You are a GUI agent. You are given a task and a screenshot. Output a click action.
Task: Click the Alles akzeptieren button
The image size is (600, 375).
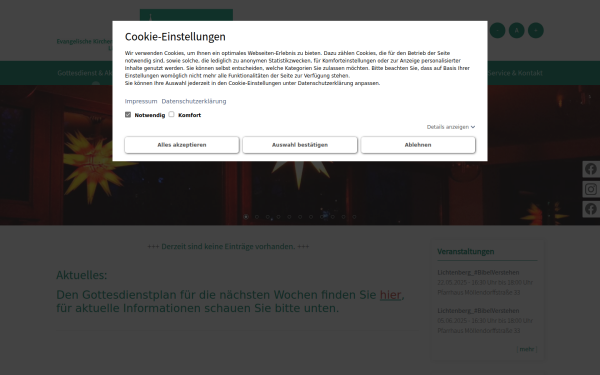point(182,145)
